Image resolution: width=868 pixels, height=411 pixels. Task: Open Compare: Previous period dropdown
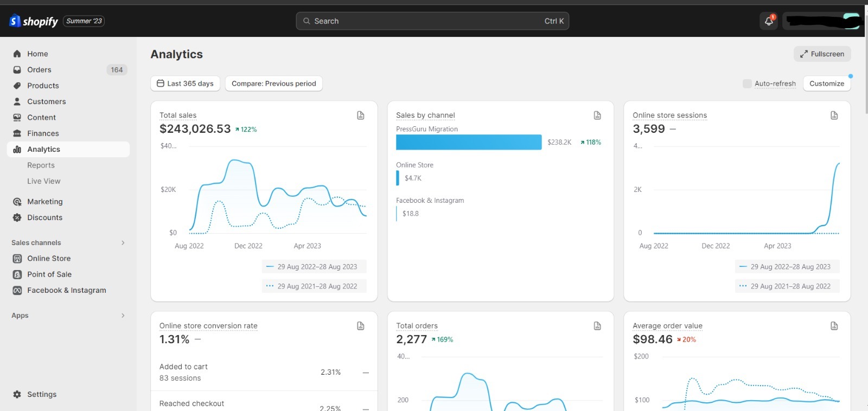click(273, 84)
